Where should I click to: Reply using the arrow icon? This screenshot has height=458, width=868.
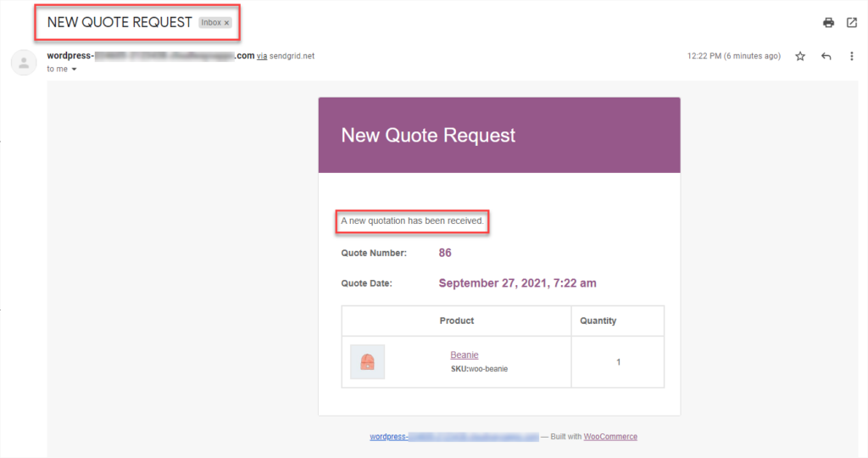pos(826,56)
